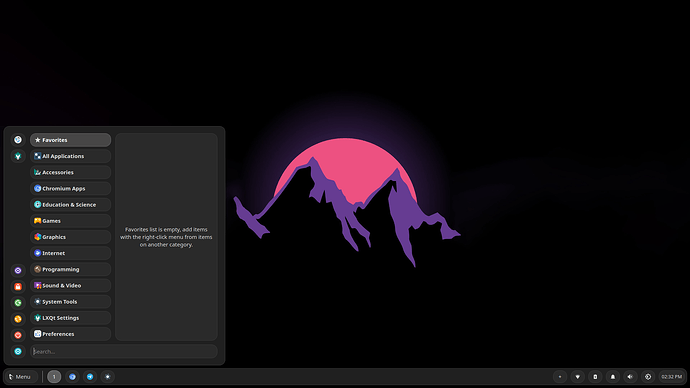Open the Games category

click(x=70, y=221)
